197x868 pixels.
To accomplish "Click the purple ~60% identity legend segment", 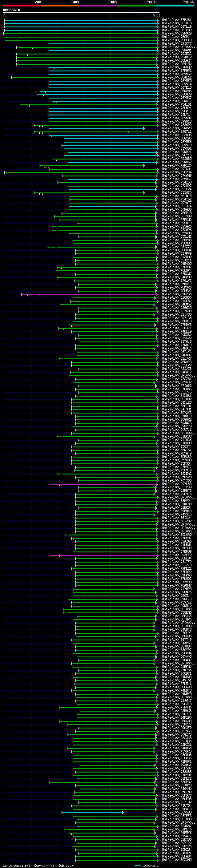I will pyautogui.click(x=99, y=6).
